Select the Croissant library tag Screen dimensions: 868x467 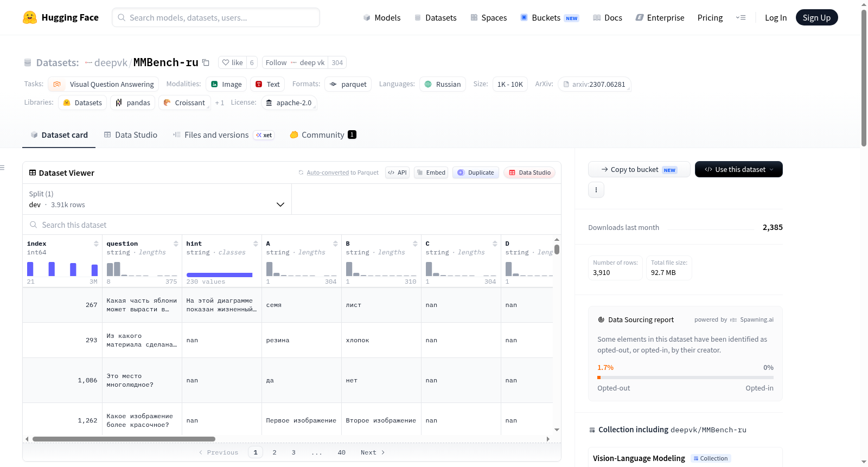(184, 103)
